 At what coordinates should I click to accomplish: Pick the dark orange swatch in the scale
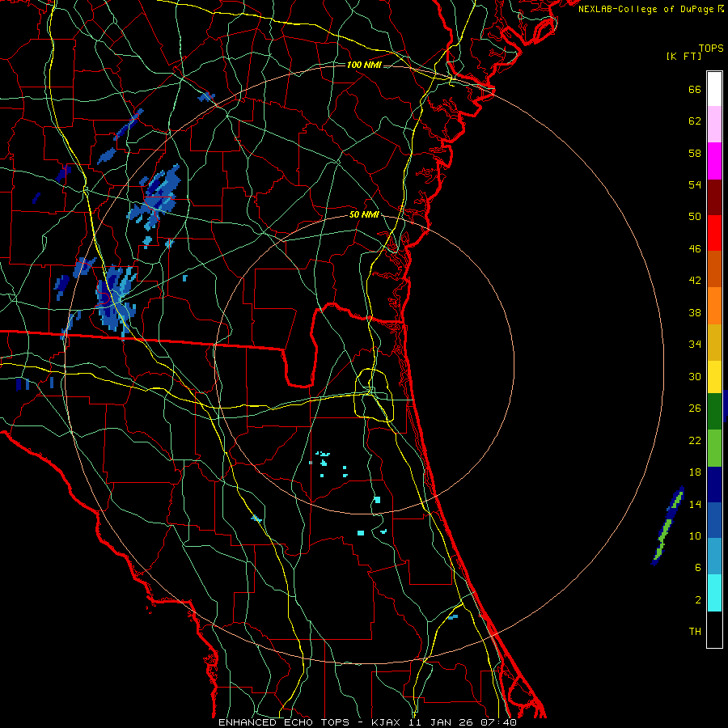[714, 269]
